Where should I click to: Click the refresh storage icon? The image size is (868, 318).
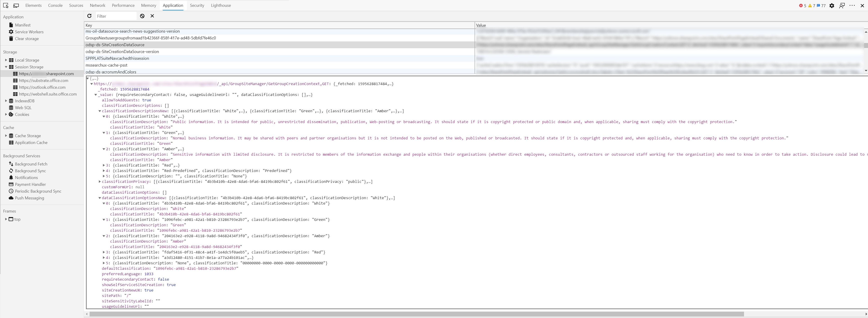pos(89,16)
